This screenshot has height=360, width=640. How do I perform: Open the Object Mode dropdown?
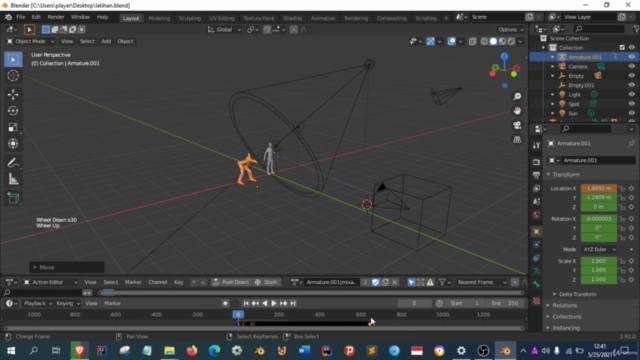click(30, 41)
